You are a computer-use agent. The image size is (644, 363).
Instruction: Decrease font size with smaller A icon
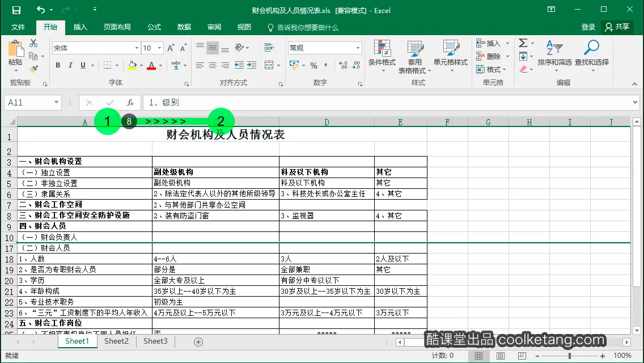click(x=183, y=48)
